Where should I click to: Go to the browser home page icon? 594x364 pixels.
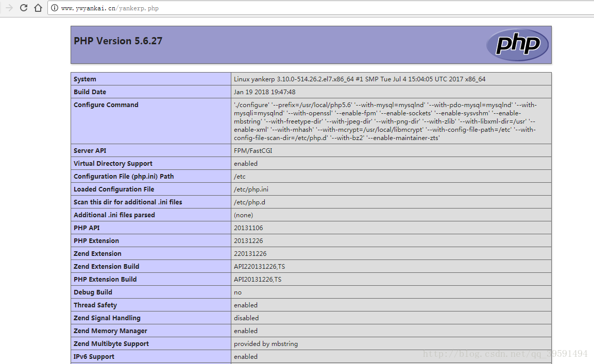click(x=38, y=8)
